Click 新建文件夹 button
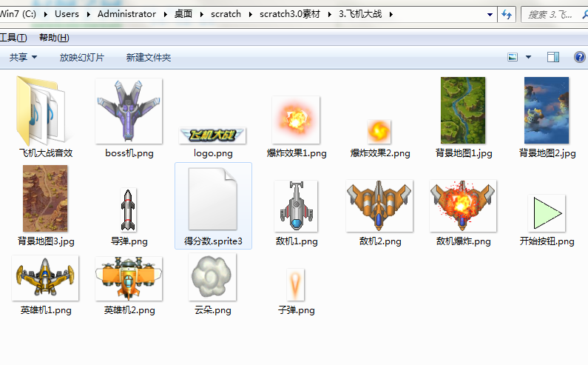The height and width of the screenshot is (365, 588). (x=149, y=58)
